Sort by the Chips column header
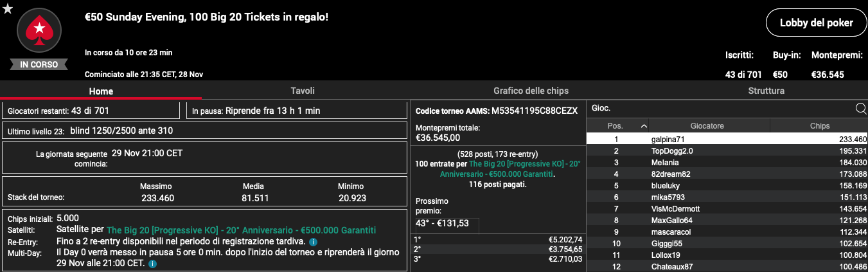This screenshot has height=272, width=868. tap(819, 126)
